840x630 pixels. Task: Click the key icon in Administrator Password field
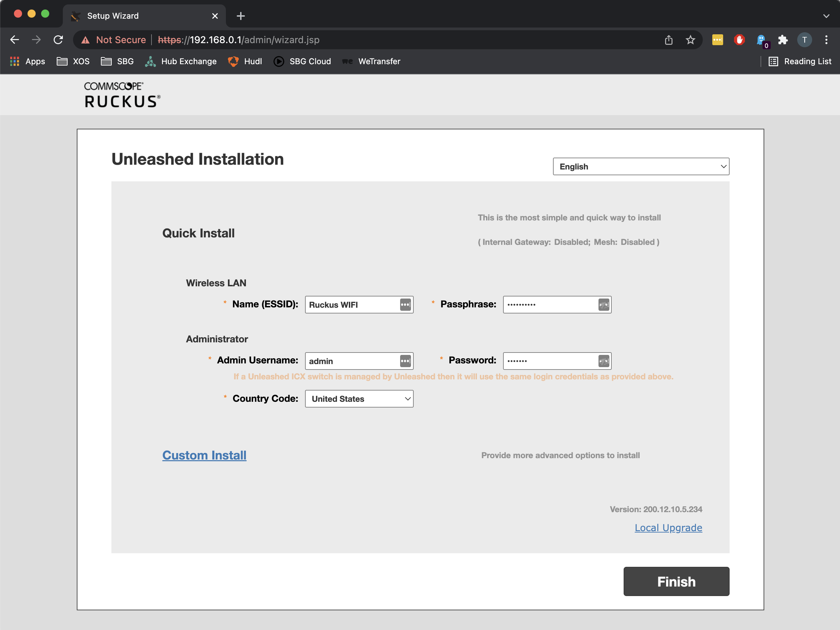(603, 361)
